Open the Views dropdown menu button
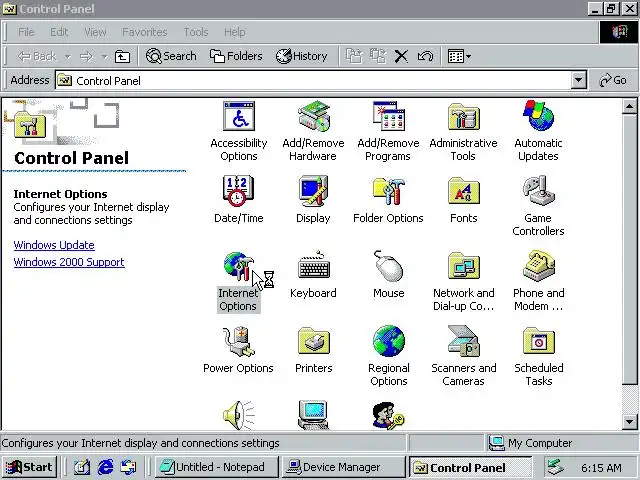 [x=459, y=56]
